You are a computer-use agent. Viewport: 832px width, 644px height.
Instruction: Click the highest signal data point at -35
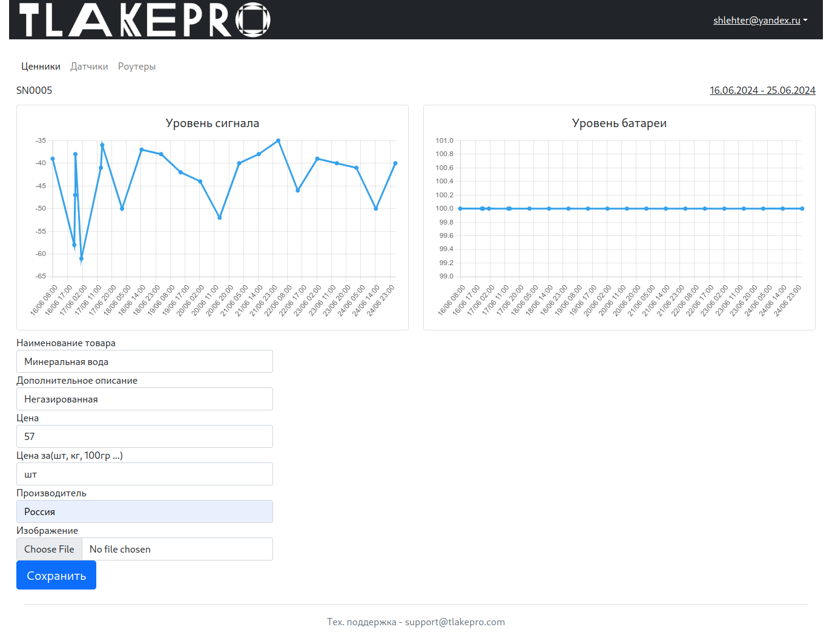click(x=278, y=140)
